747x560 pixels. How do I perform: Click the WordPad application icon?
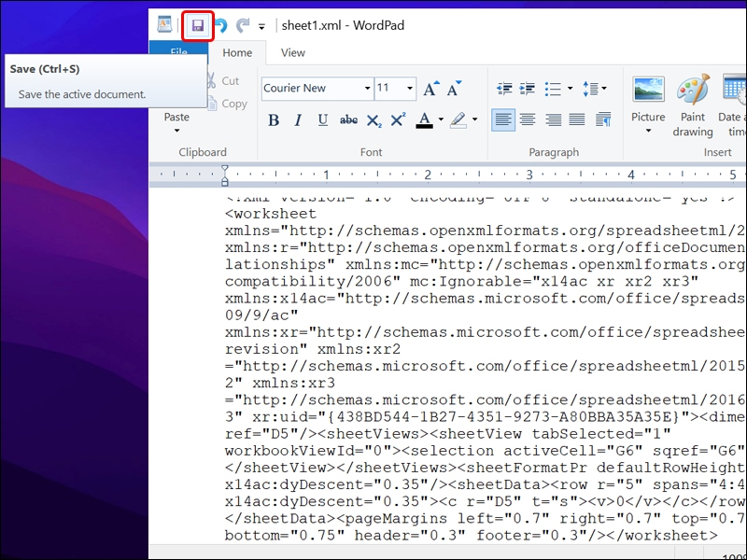[164, 25]
